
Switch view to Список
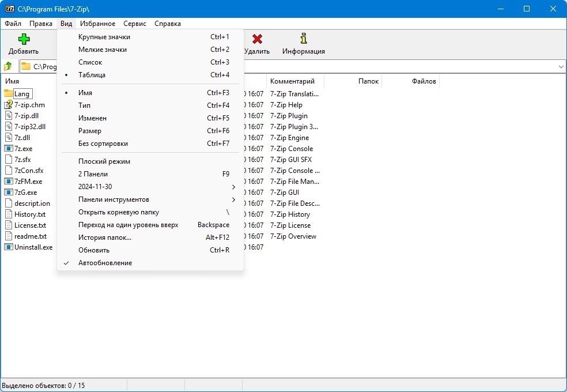(x=150, y=62)
